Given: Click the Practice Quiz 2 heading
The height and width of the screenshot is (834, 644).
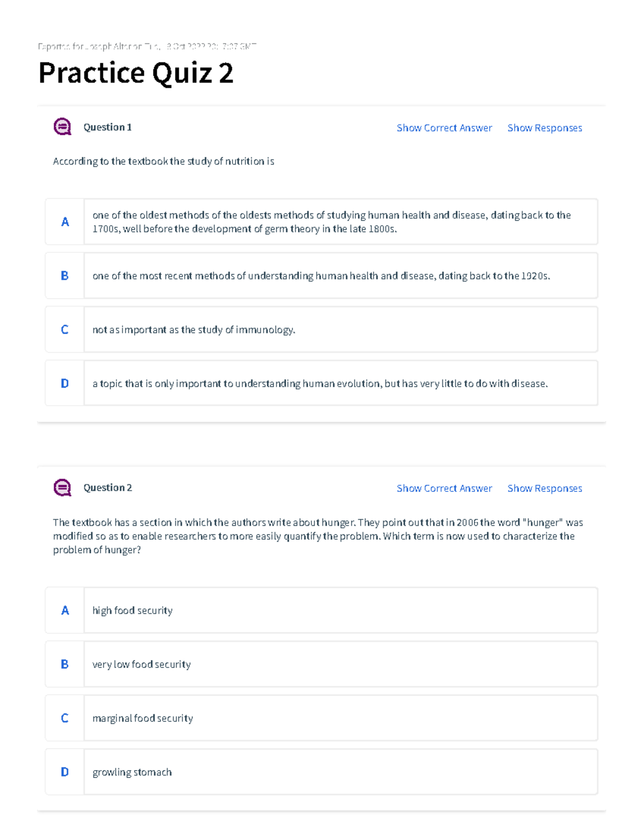Looking at the screenshot, I should pyautogui.click(x=136, y=73).
